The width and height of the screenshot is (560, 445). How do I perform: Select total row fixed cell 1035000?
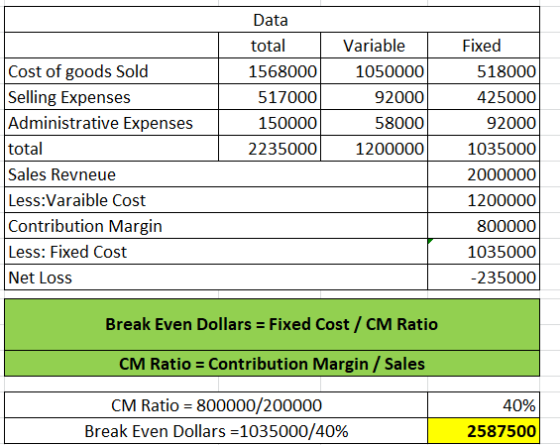click(483, 148)
